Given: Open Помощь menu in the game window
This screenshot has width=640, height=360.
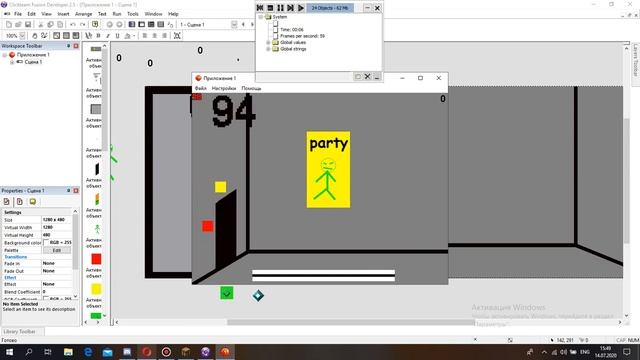Looking at the screenshot, I should pyautogui.click(x=251, y=88).
